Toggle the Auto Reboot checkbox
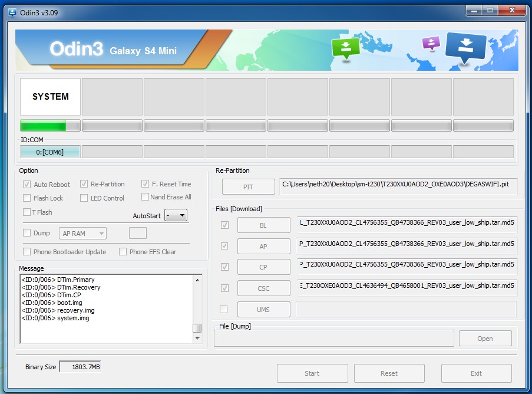The height and width of the screenshot is (394, 532). (27, 185)
